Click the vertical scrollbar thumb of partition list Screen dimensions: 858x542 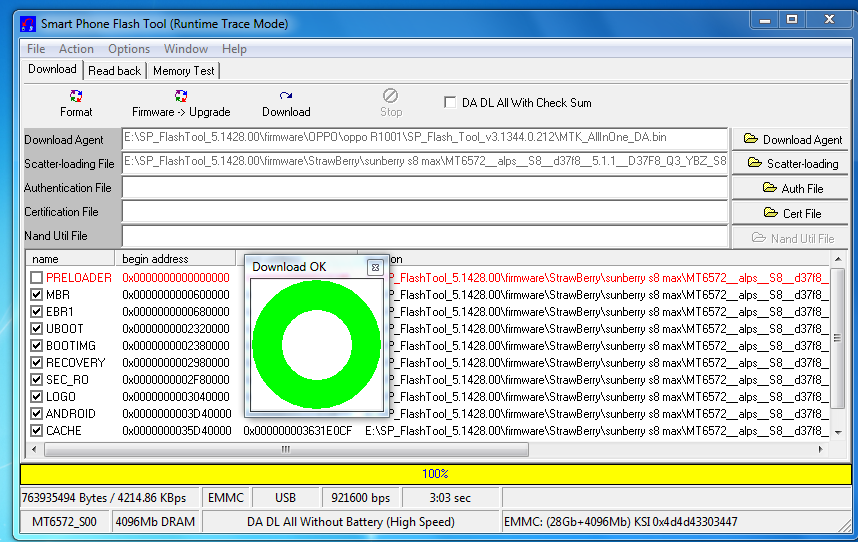tap(837, 338)
